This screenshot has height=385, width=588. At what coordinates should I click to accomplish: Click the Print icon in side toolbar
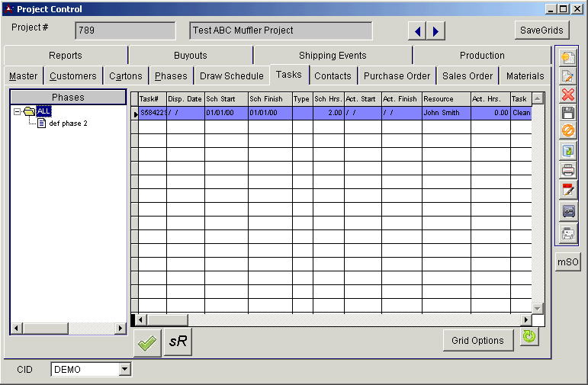pyautogui.click(x=567, y=170)
